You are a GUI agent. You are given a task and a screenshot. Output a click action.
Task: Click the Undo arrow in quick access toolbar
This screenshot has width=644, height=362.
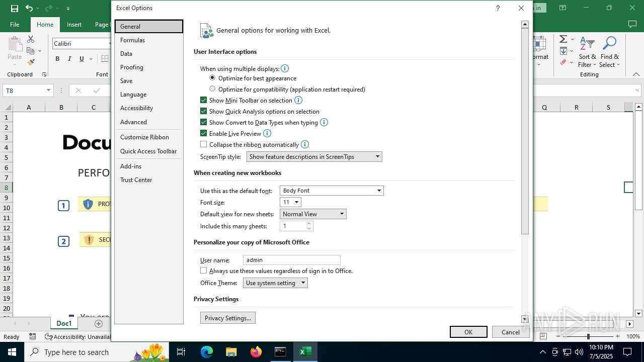(29, 8)
